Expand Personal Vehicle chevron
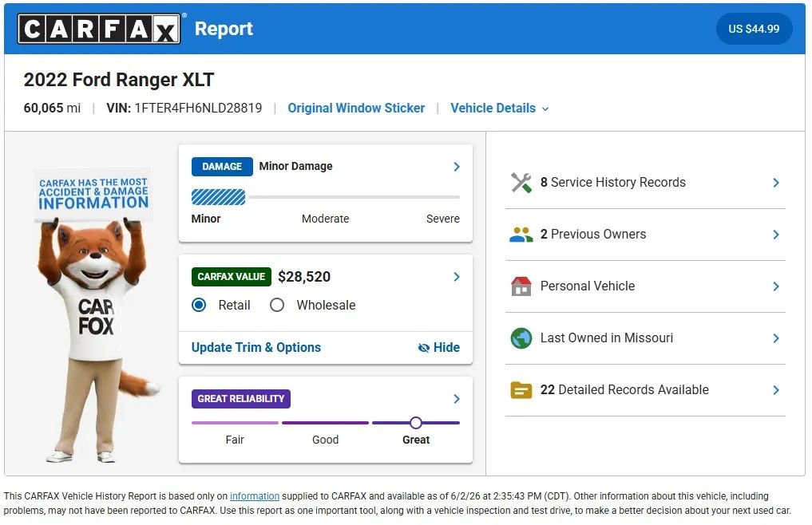The image size is (812, 525). coord(776,286)
